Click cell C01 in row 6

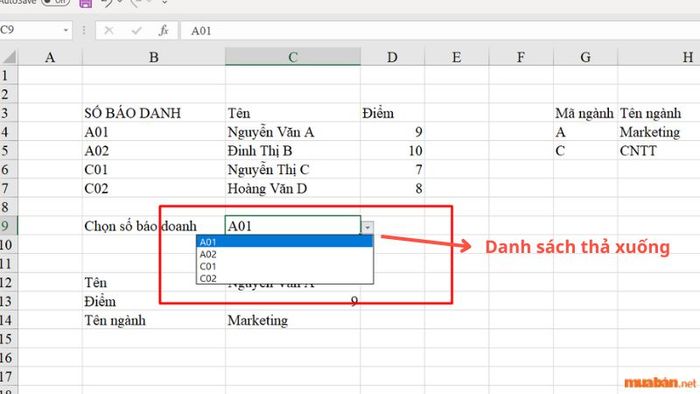[x=154, y=169]
